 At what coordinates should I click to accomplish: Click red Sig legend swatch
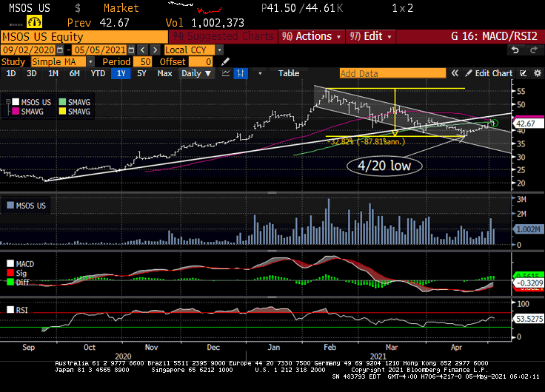click(10, 273)
